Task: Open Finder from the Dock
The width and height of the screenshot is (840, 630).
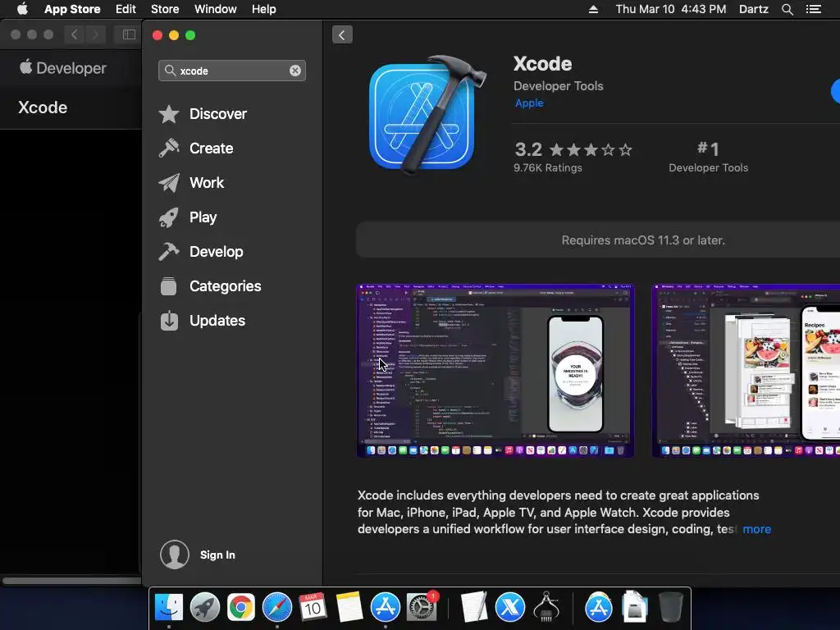Action: point(169,607)
